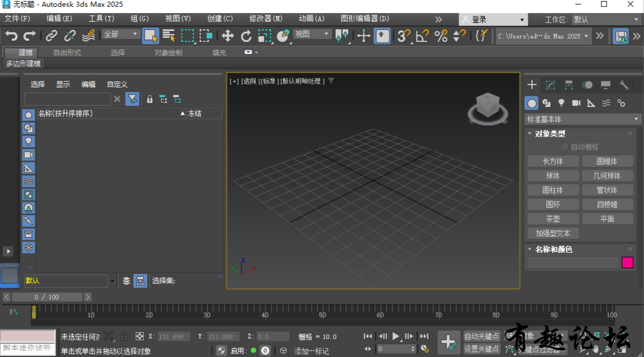Activate Select and Move tool
The image size is (644, 357).
click(228, 36)
